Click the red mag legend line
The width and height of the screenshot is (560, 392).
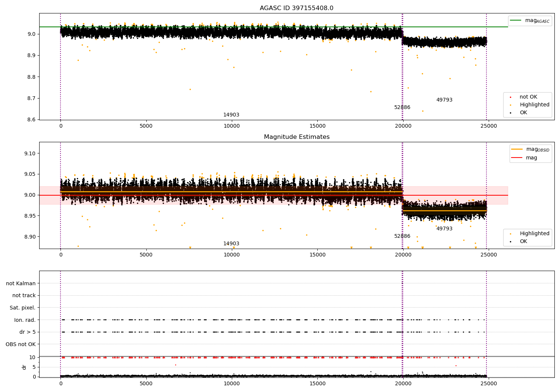[517, 158]
